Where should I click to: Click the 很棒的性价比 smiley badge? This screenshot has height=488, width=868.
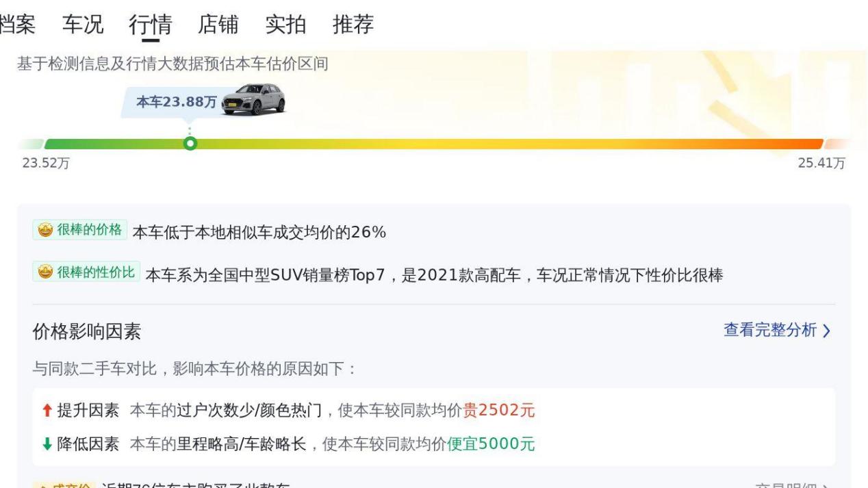point(86,272)
